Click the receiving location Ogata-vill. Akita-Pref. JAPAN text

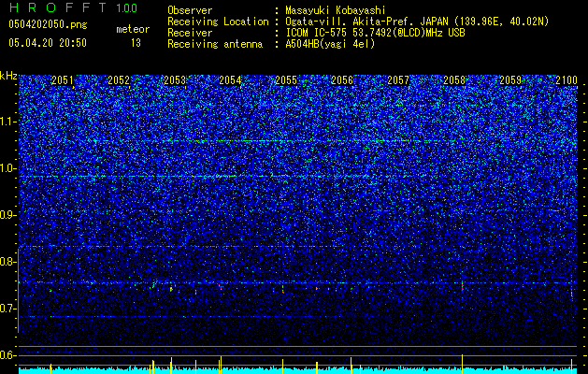point(417,22)
